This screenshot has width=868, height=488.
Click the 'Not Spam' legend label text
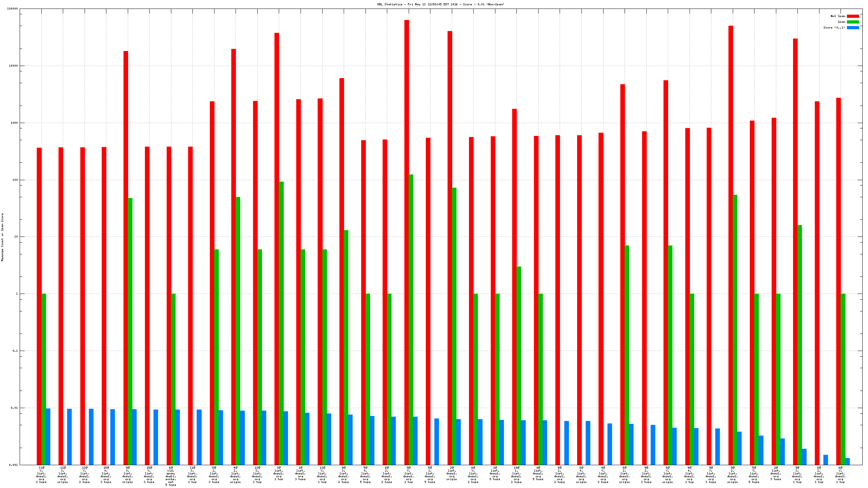pos(838,16)
